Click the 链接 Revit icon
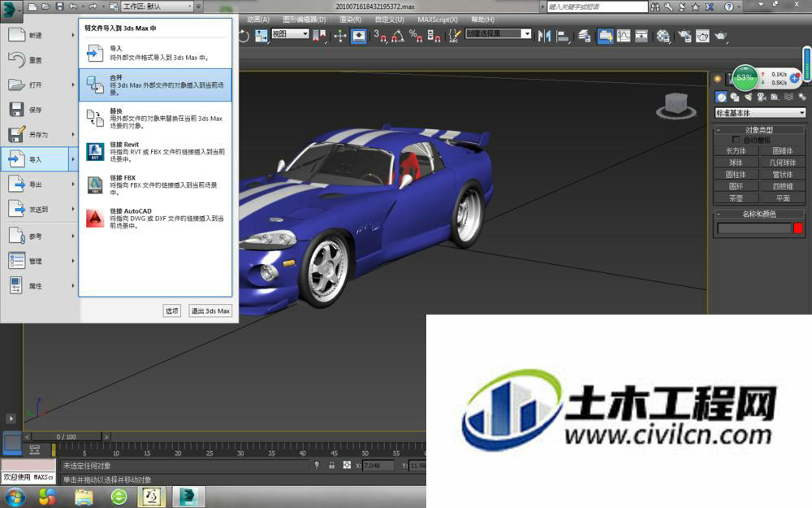The width and height of the screenshot is (812, 508). coord(95,151)
